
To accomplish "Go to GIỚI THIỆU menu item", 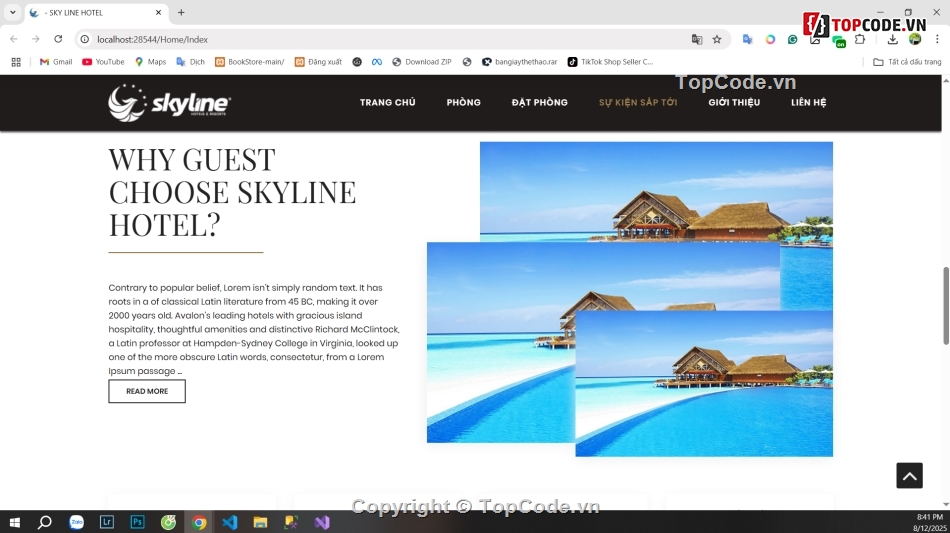I will [734, 102].
